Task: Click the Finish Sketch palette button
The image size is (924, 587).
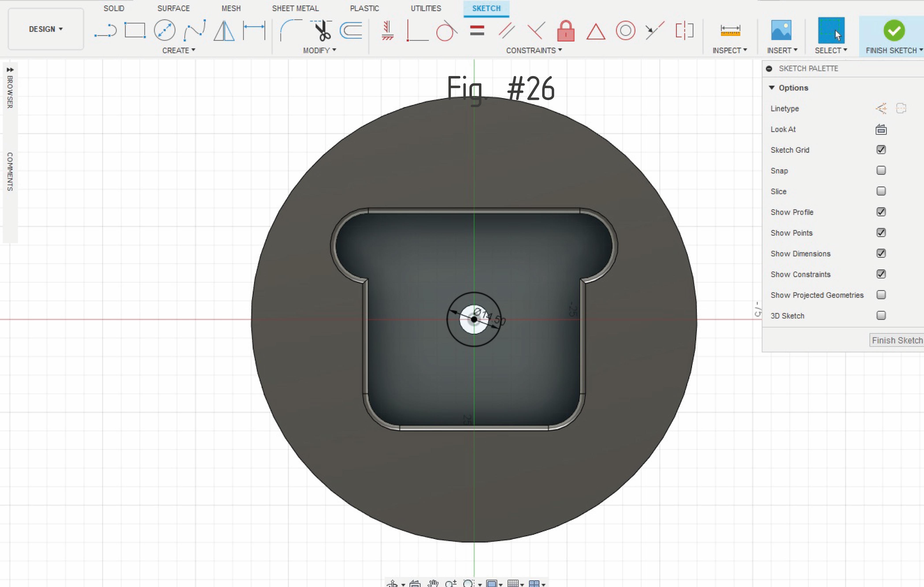Action: pyautogui.click(x=897, y=341)
